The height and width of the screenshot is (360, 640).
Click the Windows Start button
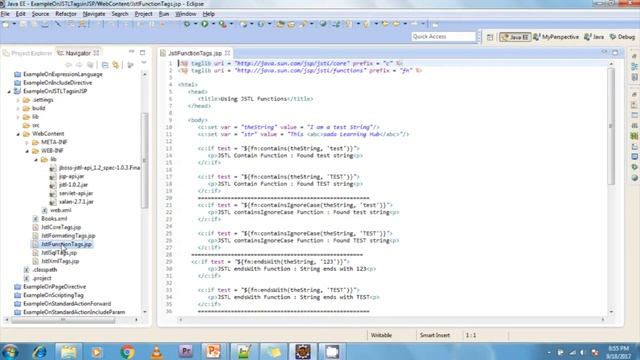click(x=10, y=352)
